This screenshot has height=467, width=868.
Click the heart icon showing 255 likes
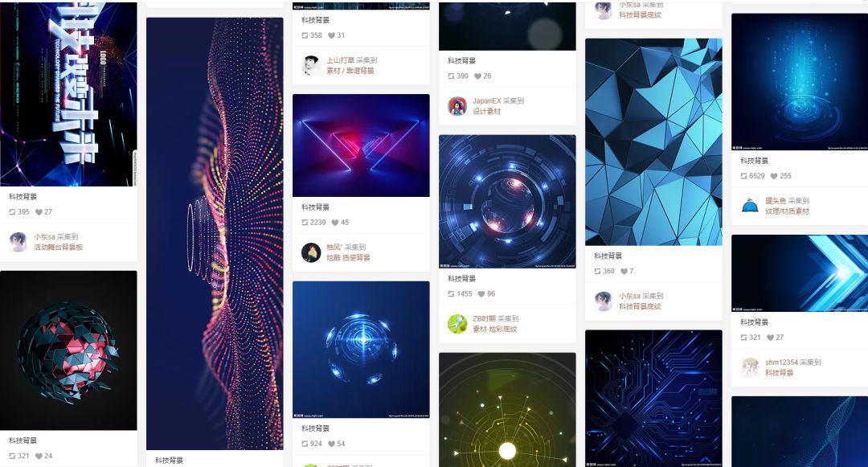coord(774,176)
